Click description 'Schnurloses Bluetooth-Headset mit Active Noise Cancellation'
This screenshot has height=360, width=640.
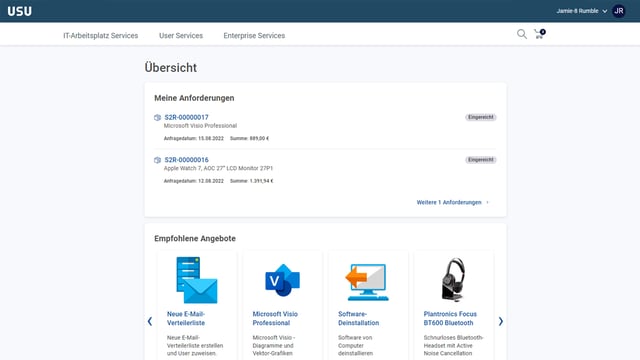pos(453,345)
